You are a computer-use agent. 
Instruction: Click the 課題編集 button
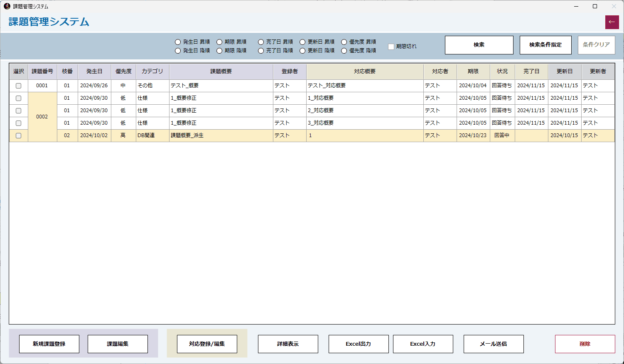[x=118, y=344]
